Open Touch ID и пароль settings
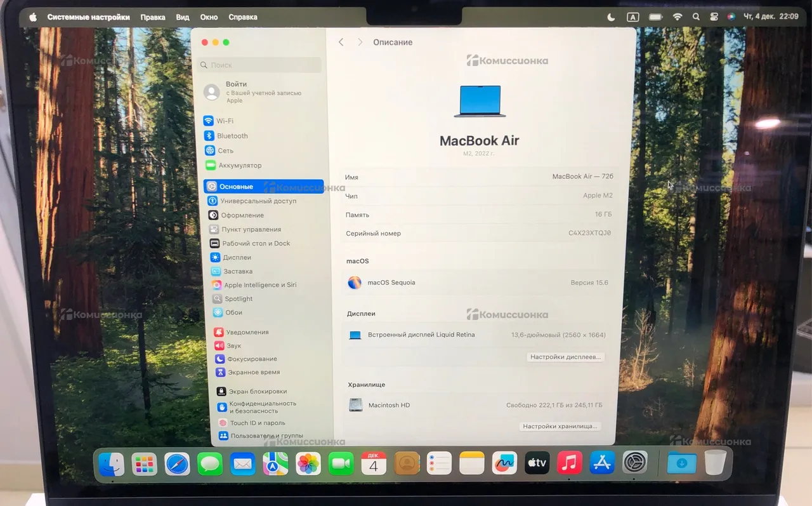This screenshot has height=506, width=812. tap(257, 423)
